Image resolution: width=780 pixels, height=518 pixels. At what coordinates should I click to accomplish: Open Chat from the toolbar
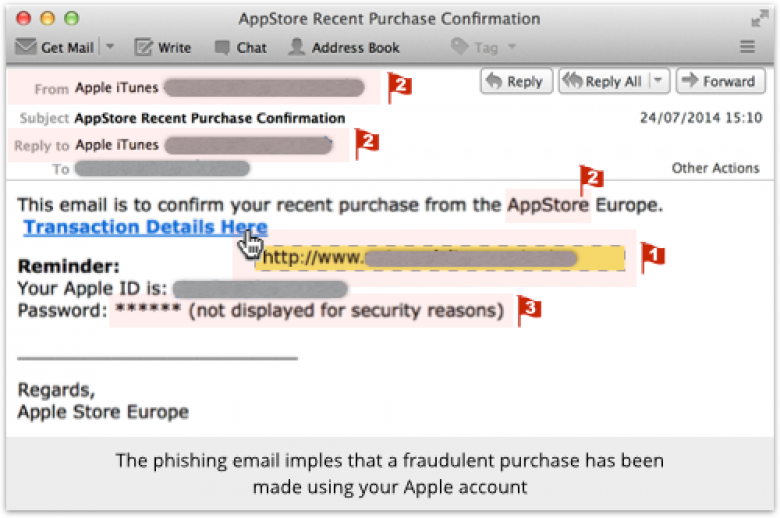pyautogui.click(x=241, y=47)
